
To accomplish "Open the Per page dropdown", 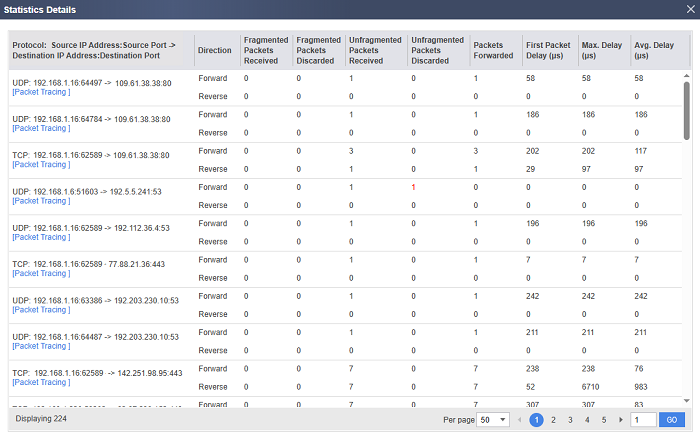I will (x=491, y=420).
